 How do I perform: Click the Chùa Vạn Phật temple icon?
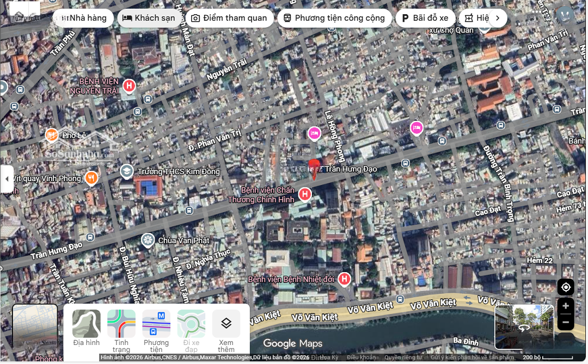coord(148,240)
